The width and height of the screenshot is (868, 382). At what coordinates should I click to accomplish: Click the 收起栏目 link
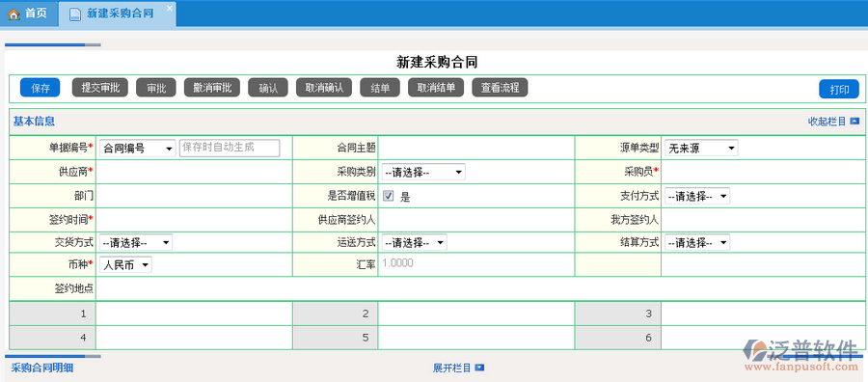click(827, 122)
